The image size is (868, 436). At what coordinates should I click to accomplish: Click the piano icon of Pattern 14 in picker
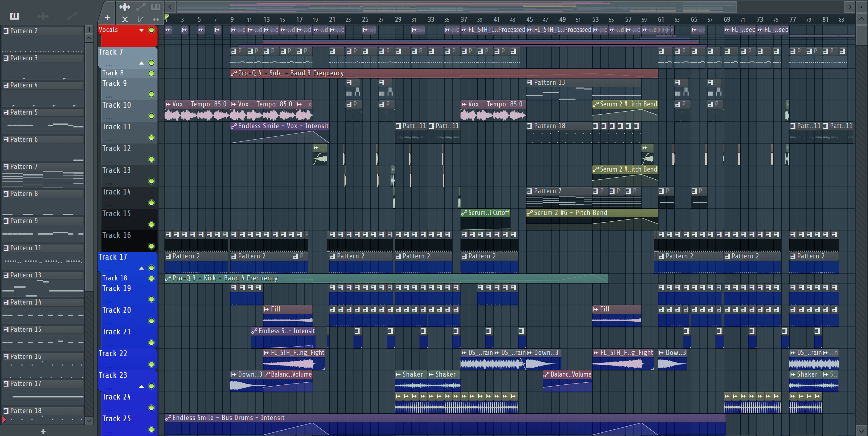pos(6,302)
